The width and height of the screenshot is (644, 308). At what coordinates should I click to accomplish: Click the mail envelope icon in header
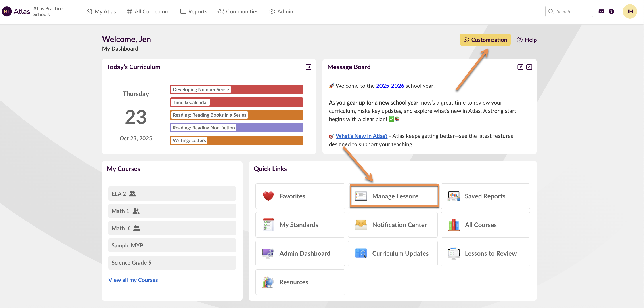601,11
